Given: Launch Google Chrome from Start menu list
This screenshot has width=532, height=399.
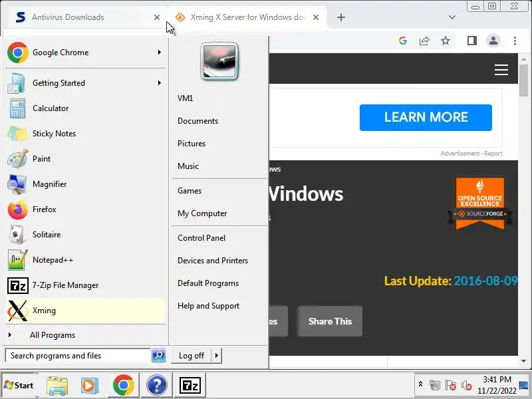Looking at the screenshot, I should [x=85, y=53].
